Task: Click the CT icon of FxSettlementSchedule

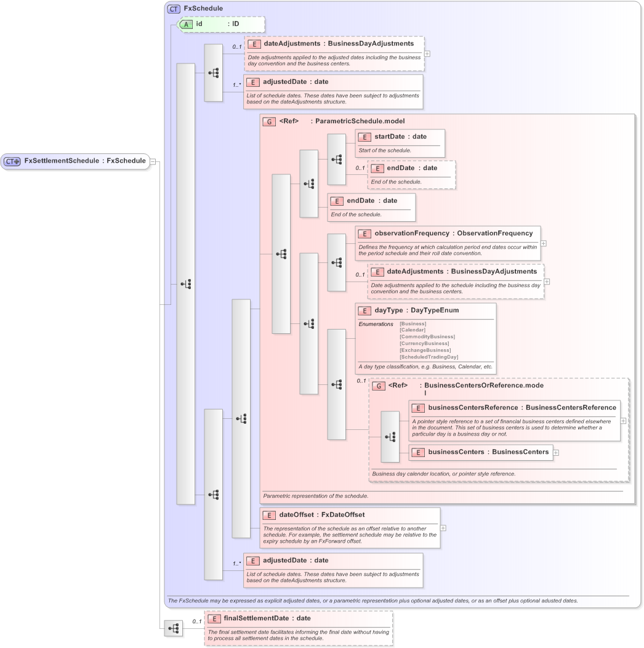Action: coord(12,161)
